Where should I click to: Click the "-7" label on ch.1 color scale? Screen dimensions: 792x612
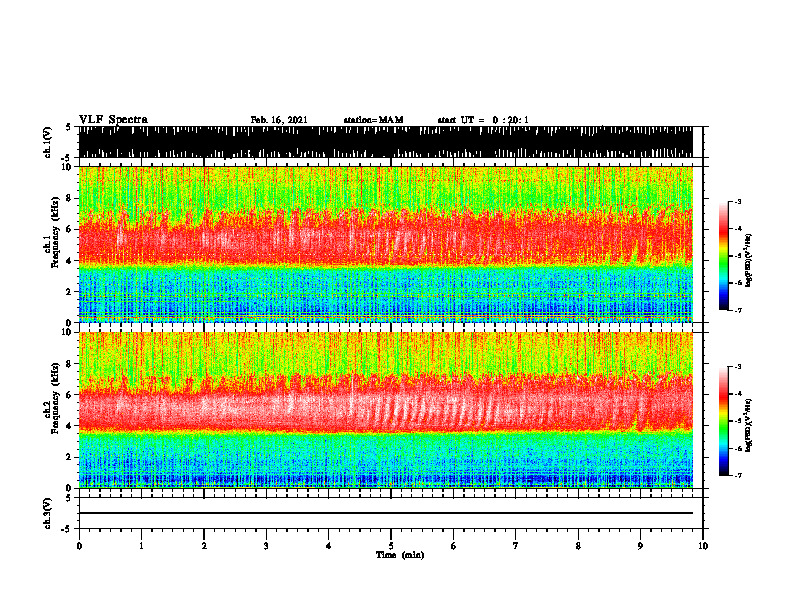coord(737,310)
